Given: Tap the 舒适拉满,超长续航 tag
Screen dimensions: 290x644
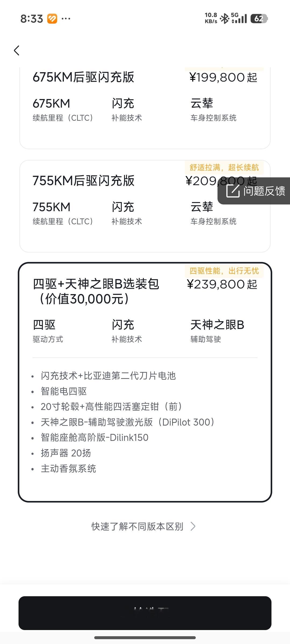Looking at the screenshot, I should 224,168.
